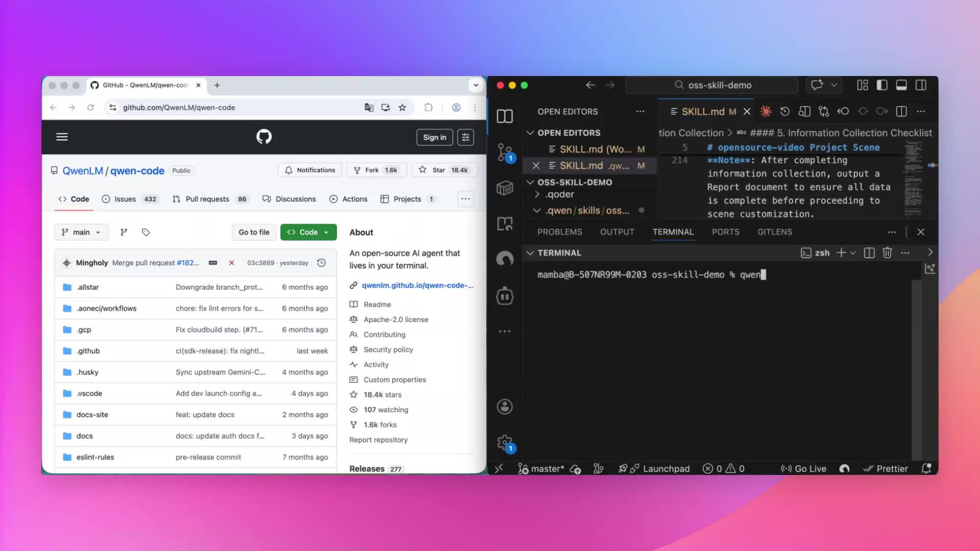Open Source Control in activity bar
This screenshot has width=980, height=551.
(x=505, y=152)
